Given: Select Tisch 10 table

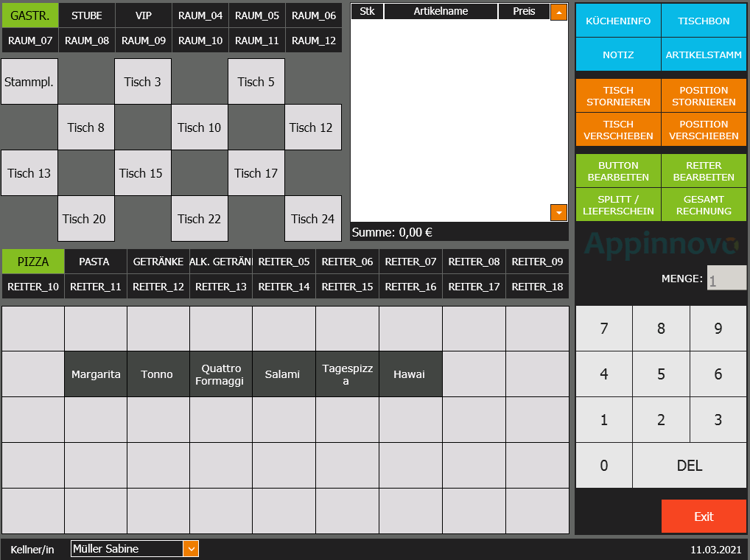Looking at the screenshot, I should tap(199, 127).
